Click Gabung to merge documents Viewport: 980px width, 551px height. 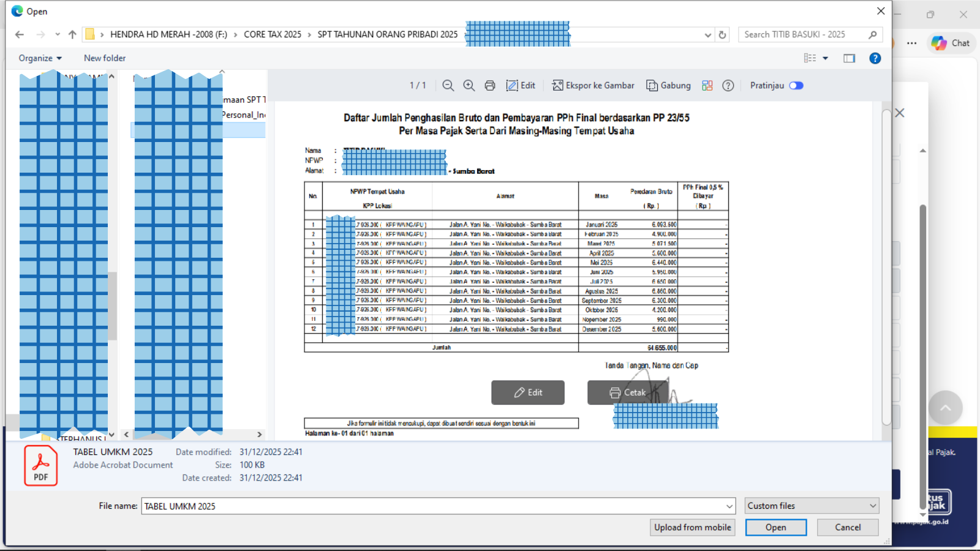pyautogui.click(x=669, y=86)
